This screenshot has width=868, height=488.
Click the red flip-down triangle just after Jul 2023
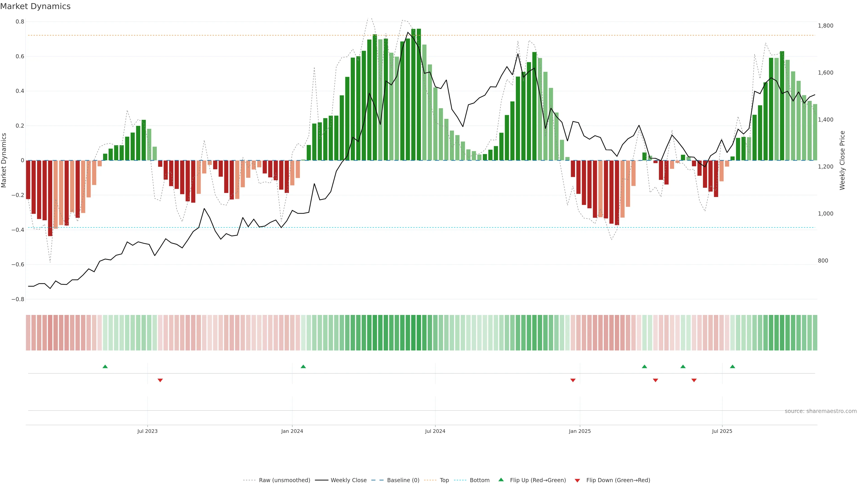tap(160, 380)
